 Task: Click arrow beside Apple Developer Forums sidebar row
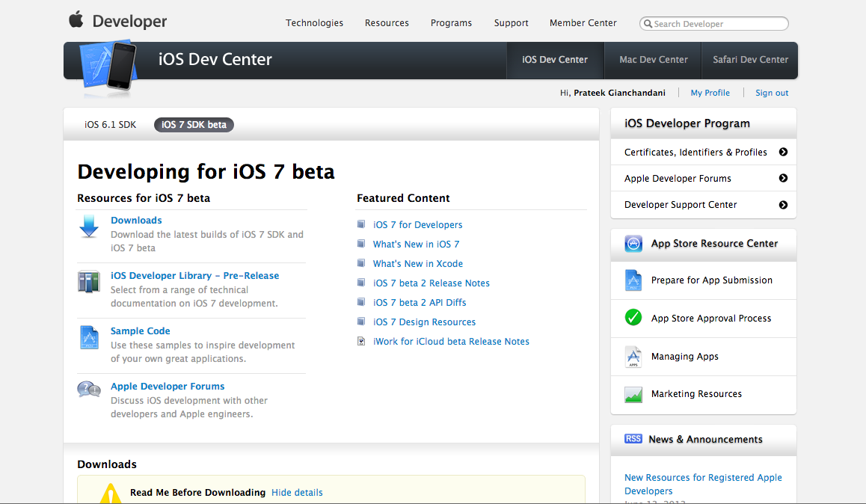click(x=783, y=178)
